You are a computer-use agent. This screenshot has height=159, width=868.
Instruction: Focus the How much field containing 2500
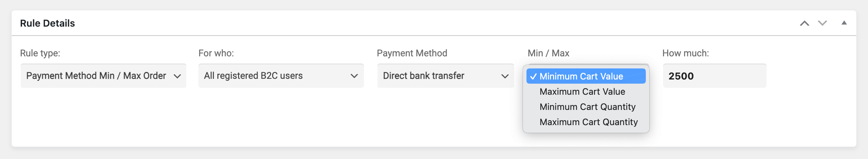coord(714,76)
